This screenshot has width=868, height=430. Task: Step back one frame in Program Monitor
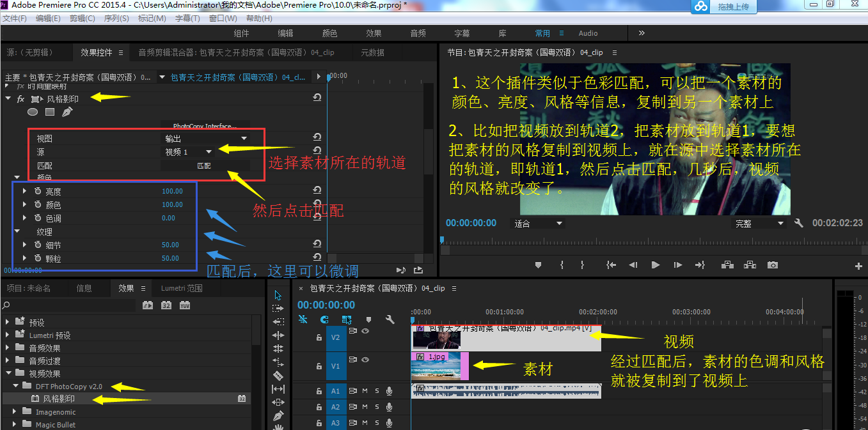tap(633, 265)
